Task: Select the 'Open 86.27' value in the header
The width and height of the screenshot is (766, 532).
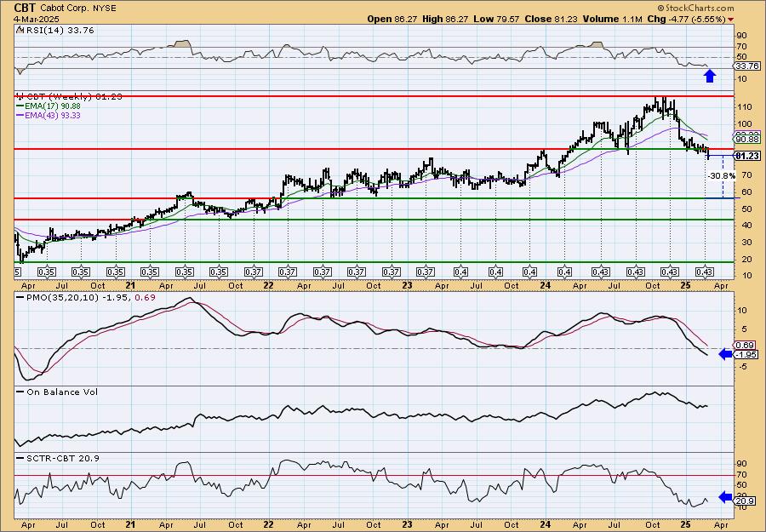Action: coord(392,19)
